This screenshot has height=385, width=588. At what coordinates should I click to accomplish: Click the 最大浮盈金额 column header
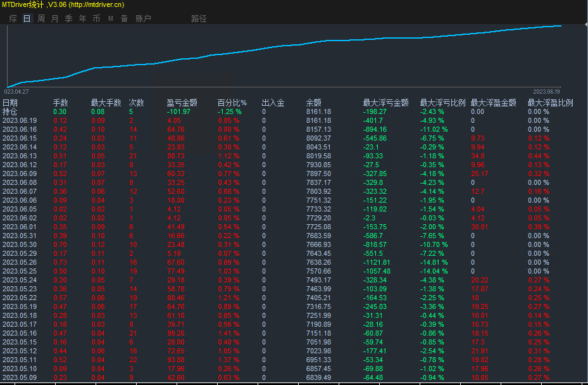[494, 103]
